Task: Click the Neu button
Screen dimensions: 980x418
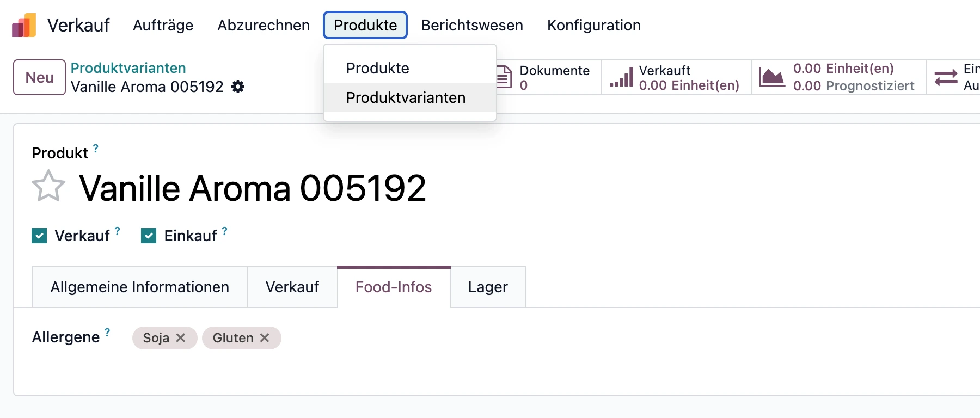Action: tap(39, 77)
